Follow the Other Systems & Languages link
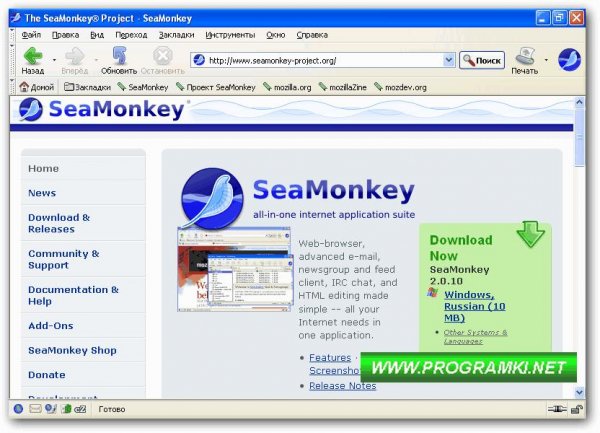Screen dimensions: 600x433 (x=475, y=336)
